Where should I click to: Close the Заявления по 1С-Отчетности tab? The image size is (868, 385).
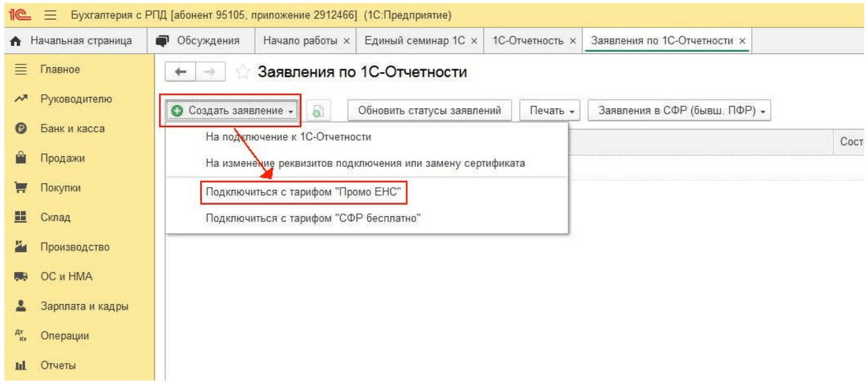(742, 41)
